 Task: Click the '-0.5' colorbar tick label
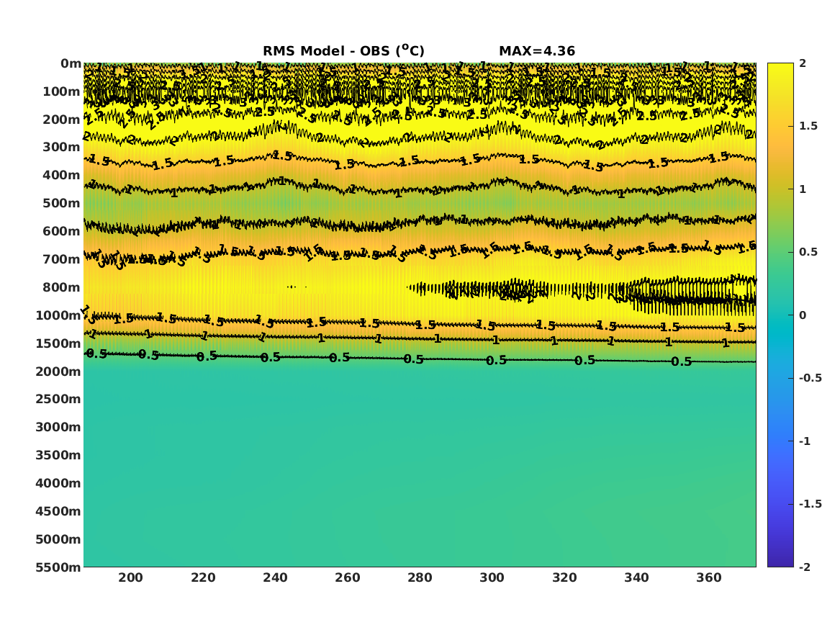(x=810, y=378)
